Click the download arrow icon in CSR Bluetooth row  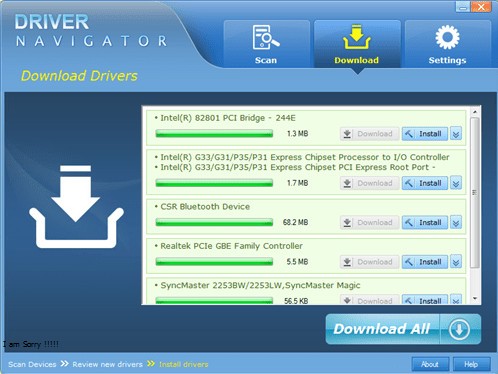[x=347, y=222]
